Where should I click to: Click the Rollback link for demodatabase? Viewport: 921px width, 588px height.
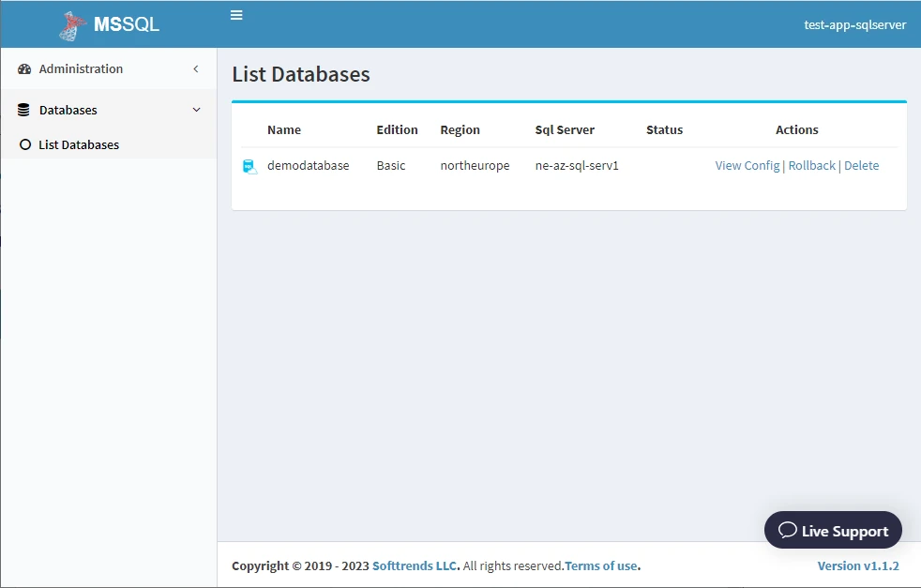(x=812, y=166)
